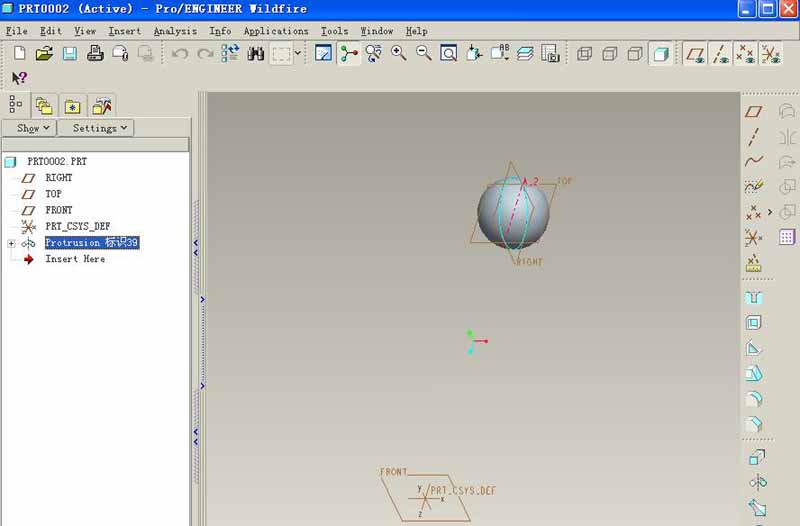
Task: Switch to wireframe display
Action: pos(584,53)
